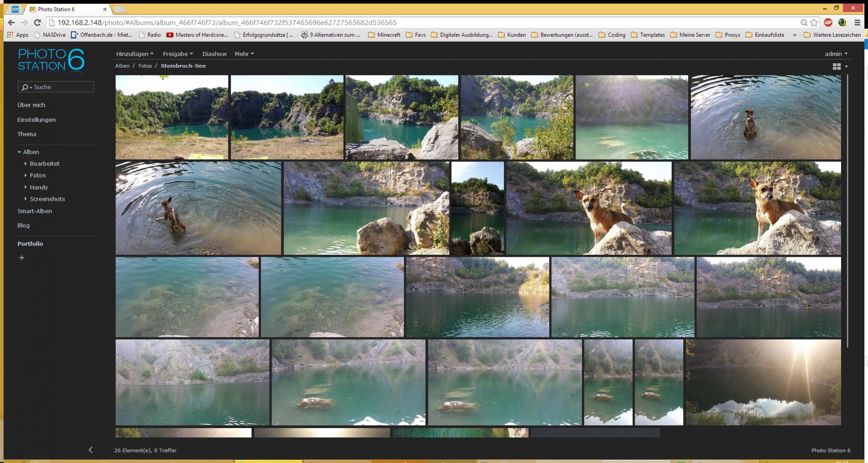Reload the page with the browser refresh icon
Screen dimensions: 868x463
[x=38, y=22]
